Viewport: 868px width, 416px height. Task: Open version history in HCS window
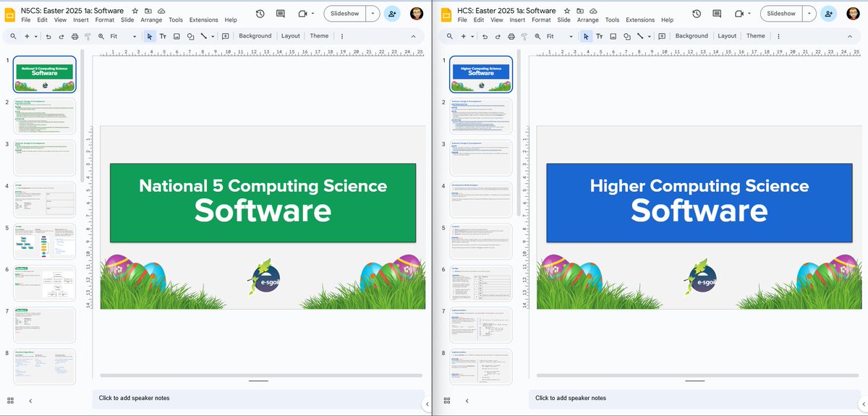pyautogui.click(x=697, y=14)
